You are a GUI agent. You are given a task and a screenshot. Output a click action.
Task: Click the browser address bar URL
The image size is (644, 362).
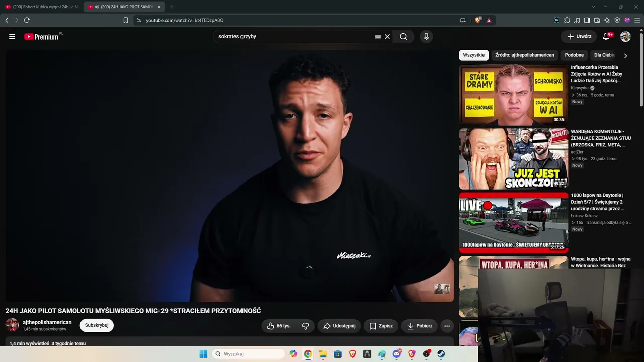[185, 20]
